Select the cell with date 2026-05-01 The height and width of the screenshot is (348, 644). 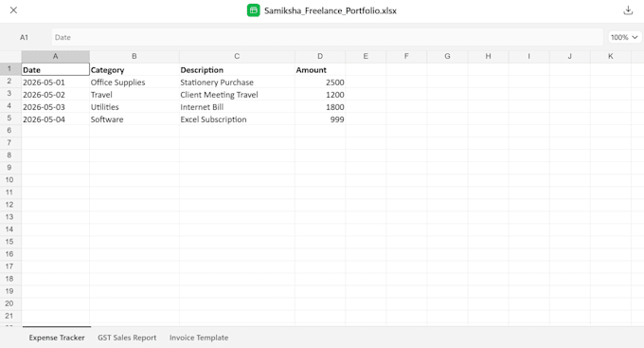pyautogui.click(x=56, y=82)
